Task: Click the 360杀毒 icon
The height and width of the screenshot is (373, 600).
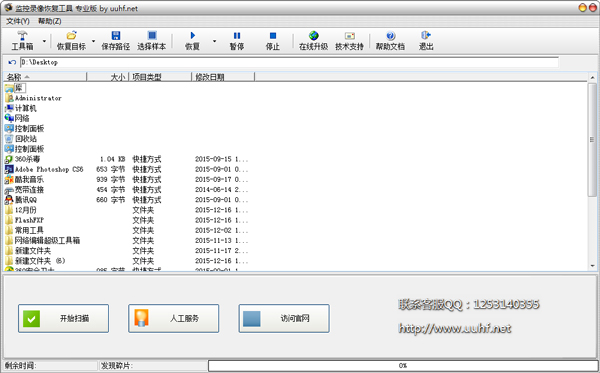Action: pyautogui.click(x=9, y=159)
